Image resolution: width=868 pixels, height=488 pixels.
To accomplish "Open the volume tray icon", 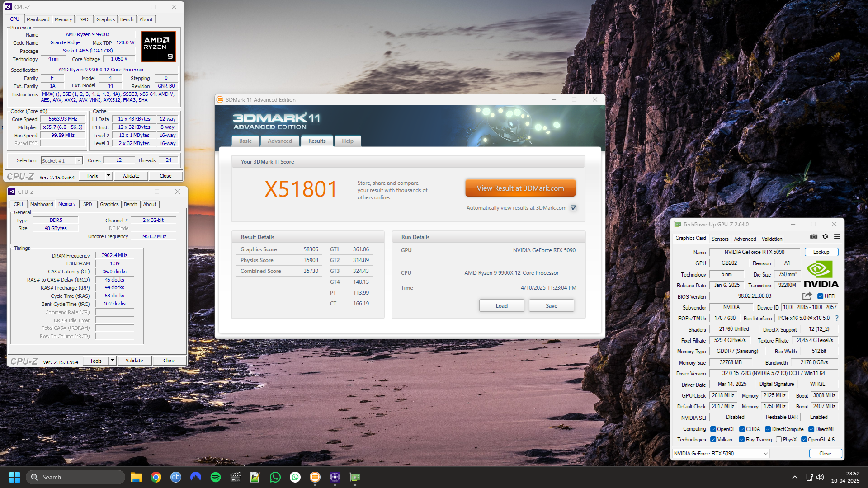I will tap(820, 477).
